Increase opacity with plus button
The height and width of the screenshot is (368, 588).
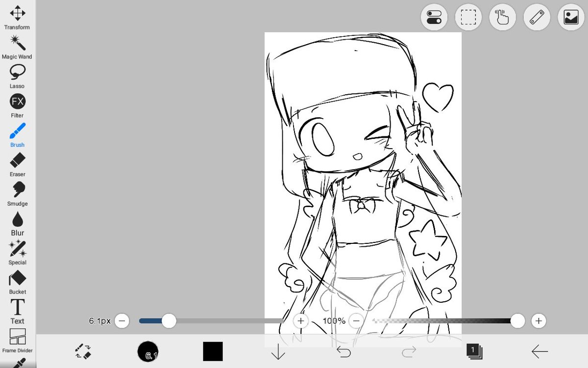point(539,321)
